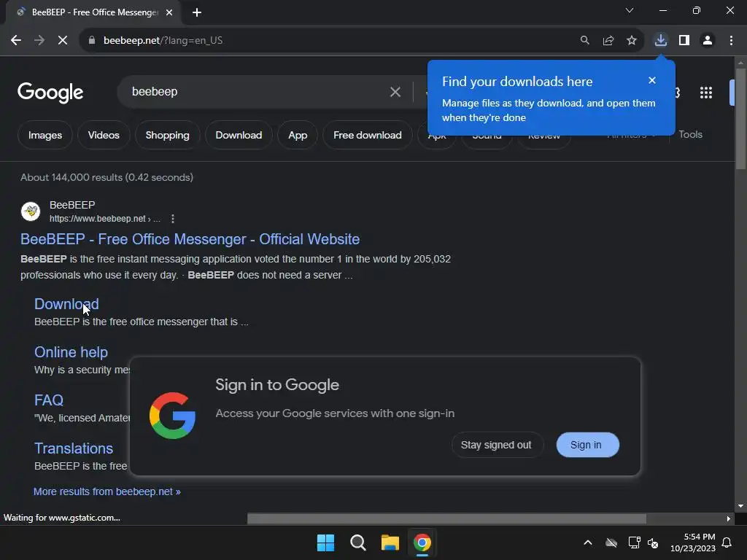Bookmark this tab with star
The image size is (747, 560).
point(632,41)
